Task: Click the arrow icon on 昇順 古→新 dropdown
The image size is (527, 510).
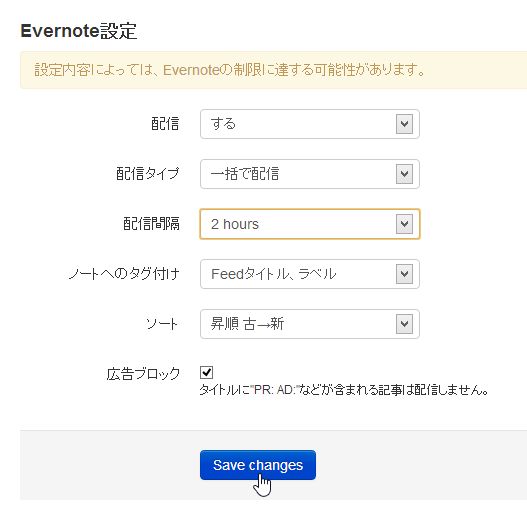Action: (x=404, y=324)
